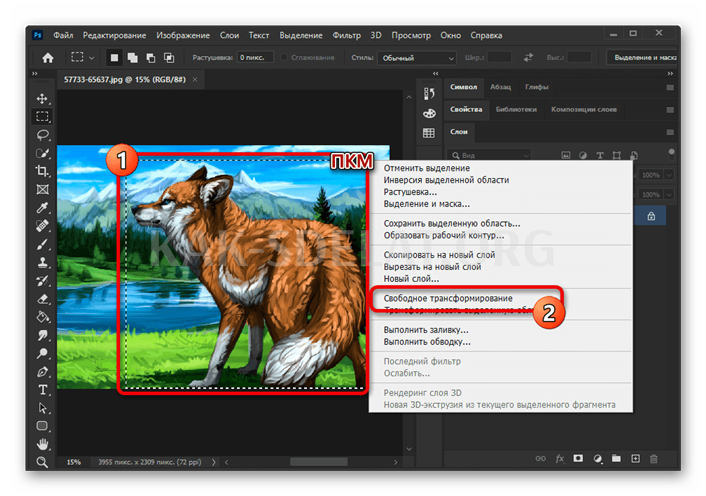
Task: Choose Свободное трансформирование in context menu
Action: (x=448, y=298)
